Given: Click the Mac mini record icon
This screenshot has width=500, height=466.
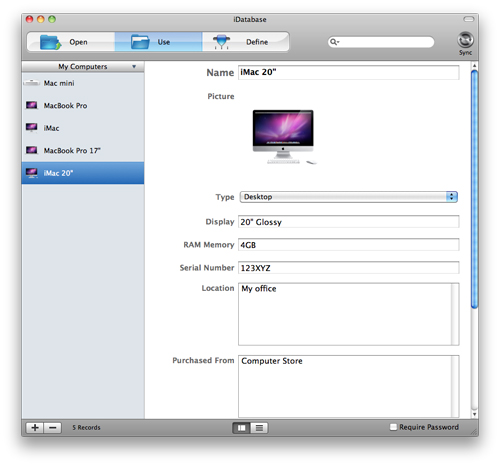Looking at the screenshot, I should (x=32, y=83).
